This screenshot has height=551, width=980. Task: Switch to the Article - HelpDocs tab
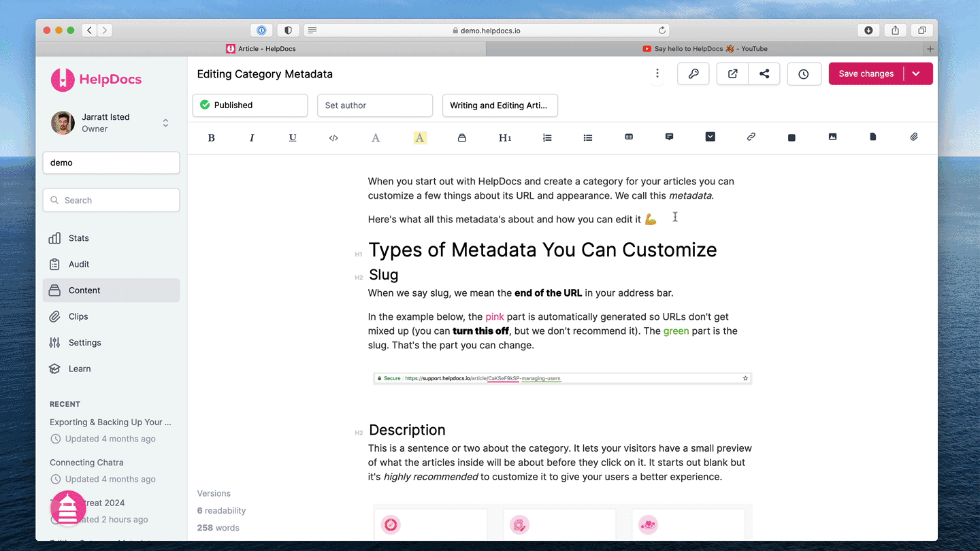tap(261, 49)
